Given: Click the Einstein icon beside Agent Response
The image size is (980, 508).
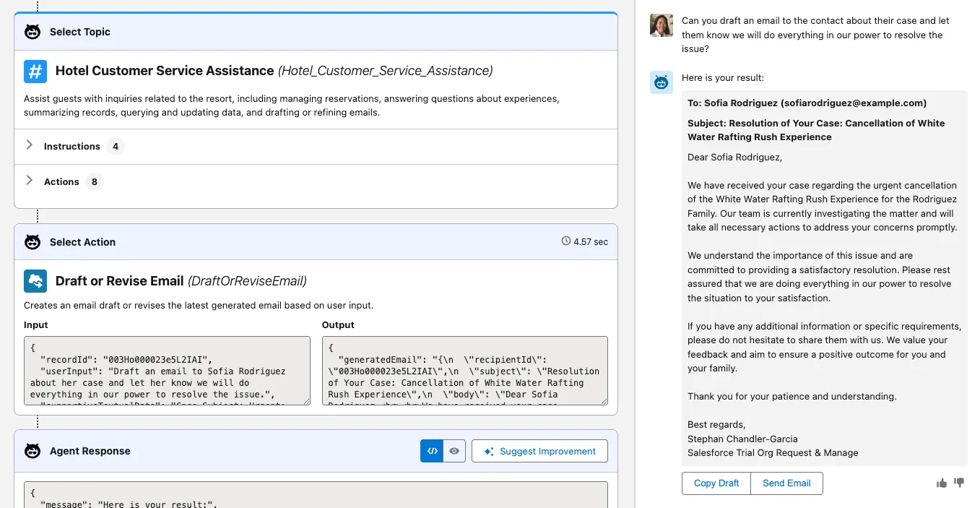Looking at the screenshot, I should point(32,451).
